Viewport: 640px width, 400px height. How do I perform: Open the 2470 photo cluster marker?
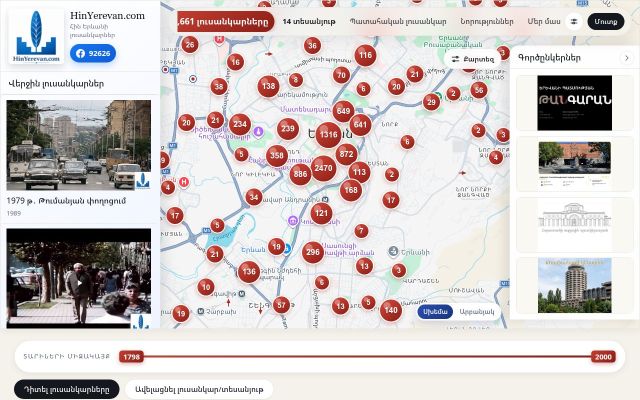pyautogui.click(x=323, y=168)
